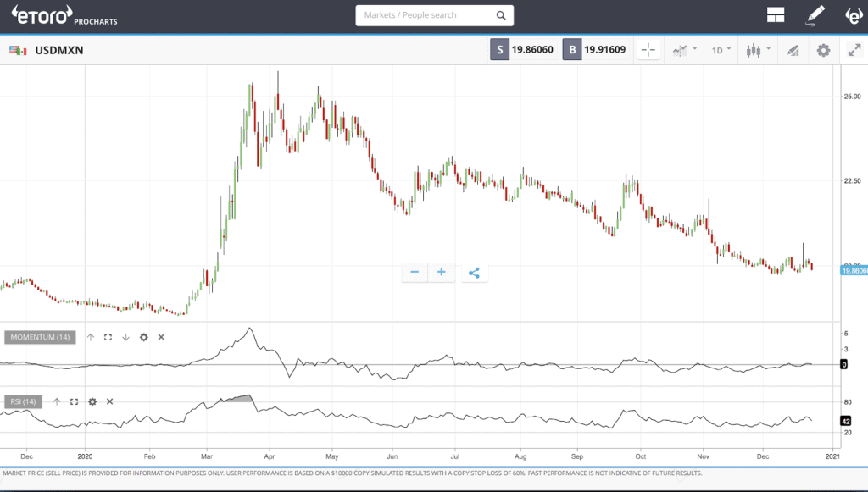Click the 22.50 price axis label
Viewport: 868px width, 492px height.
pyautogui.click(x=852, y=181)
